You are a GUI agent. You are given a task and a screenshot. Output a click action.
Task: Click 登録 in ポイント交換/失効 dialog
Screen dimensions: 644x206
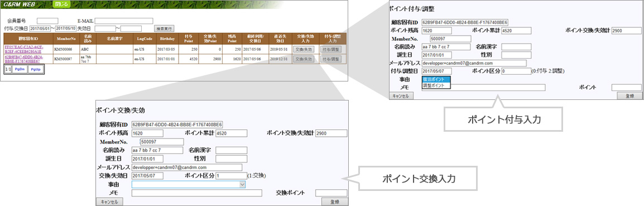[x=335, y=202]
